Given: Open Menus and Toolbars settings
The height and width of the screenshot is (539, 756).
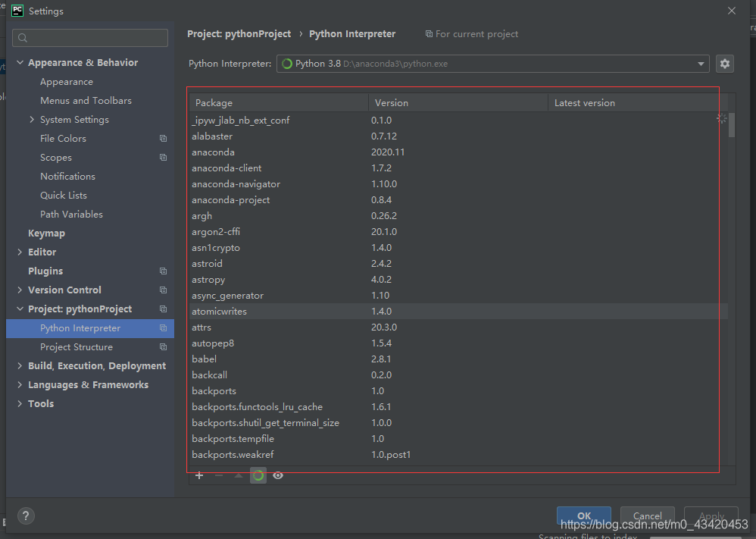Looking at the screenshot, I should coord(86,100).
